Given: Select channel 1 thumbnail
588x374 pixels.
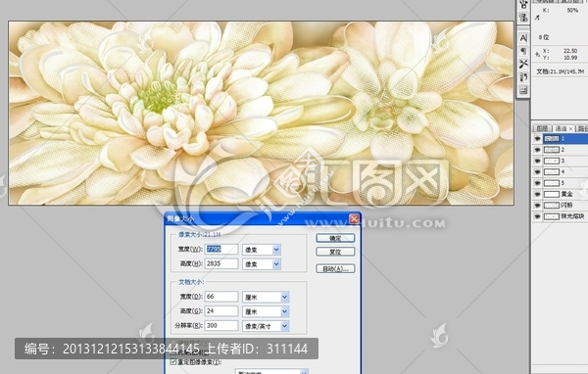Looking at the screenshot, I should coord(551,139).
